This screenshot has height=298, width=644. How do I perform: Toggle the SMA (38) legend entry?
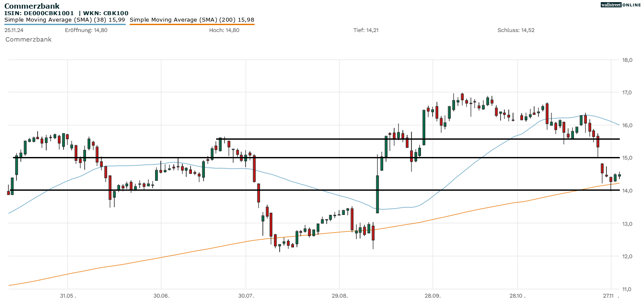[x=65, y=19]
